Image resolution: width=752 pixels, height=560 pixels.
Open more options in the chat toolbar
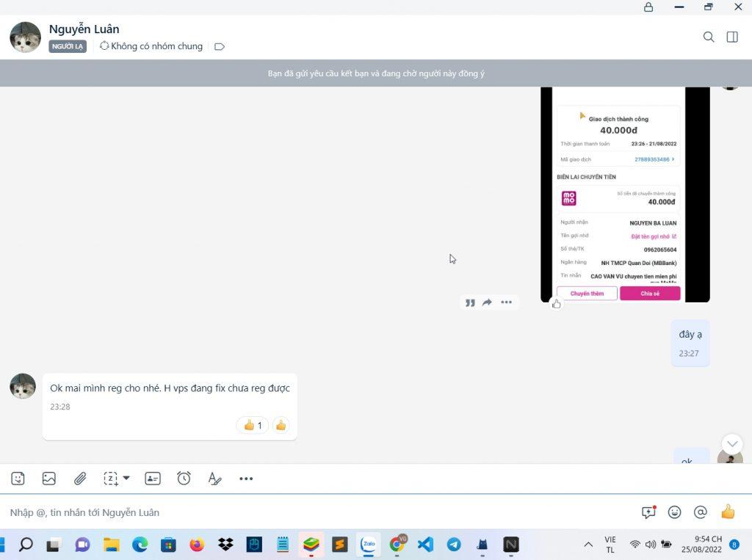(x=246, y=479)
